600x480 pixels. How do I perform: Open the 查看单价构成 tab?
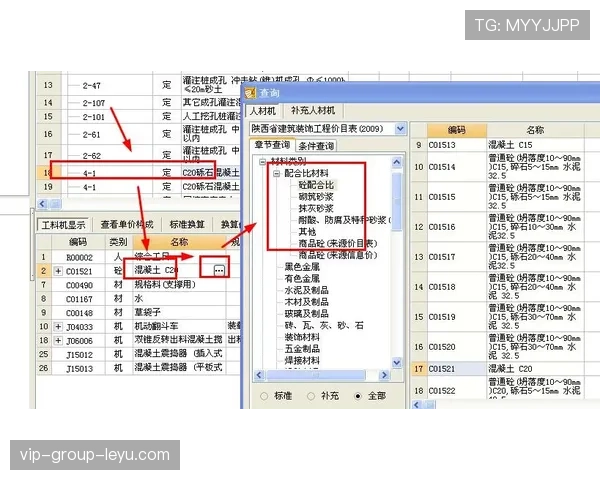coord(126,225)
